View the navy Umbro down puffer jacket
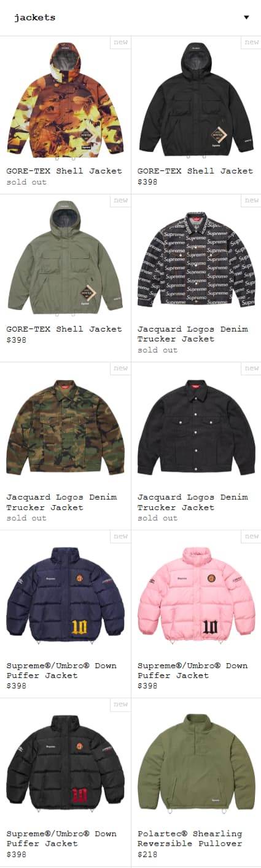Image resolution: width=261 pixels, height=868 pixels. (x=65, y=595)
